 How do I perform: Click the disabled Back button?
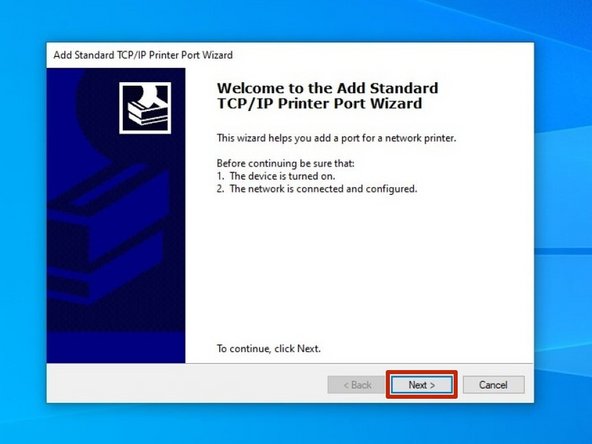pos(357,385)
